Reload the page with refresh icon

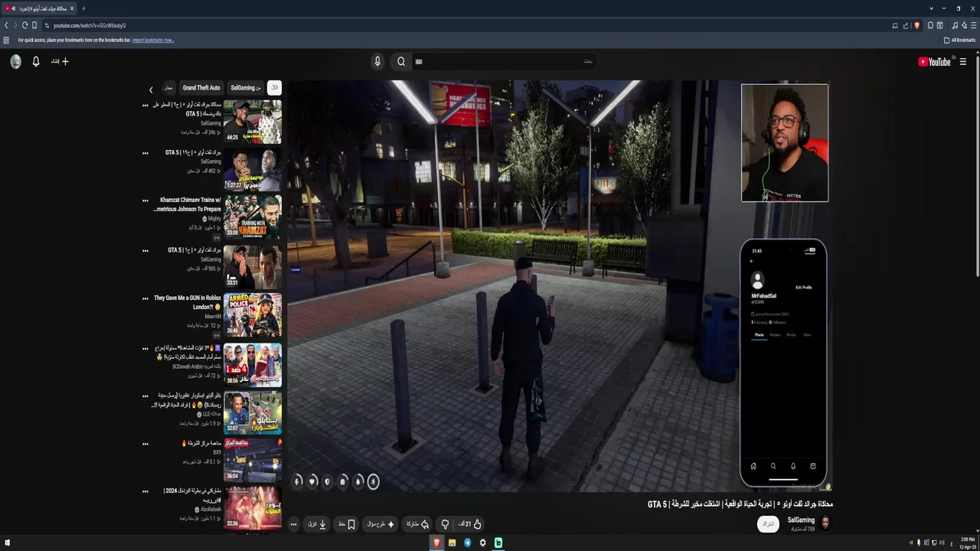click(x=24, y=25)
